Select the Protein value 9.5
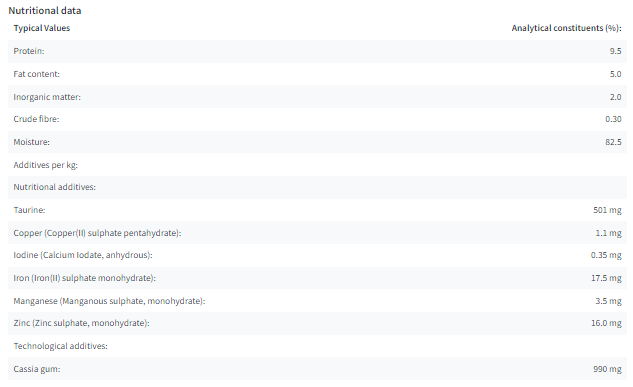Screen dimensions: 633x387 click(615, 51)
